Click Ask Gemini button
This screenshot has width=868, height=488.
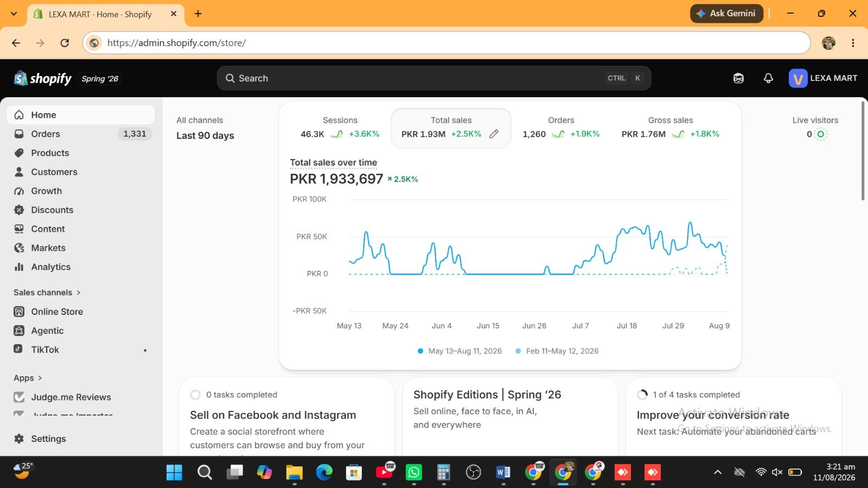pos(726,14)
